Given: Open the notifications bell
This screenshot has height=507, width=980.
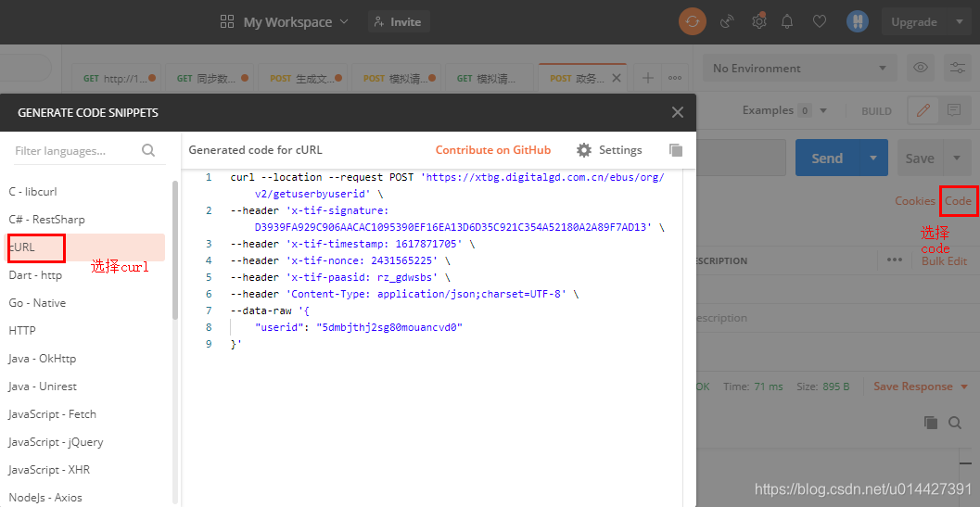Looking at the screenshot, I should [x=787, y=22].
